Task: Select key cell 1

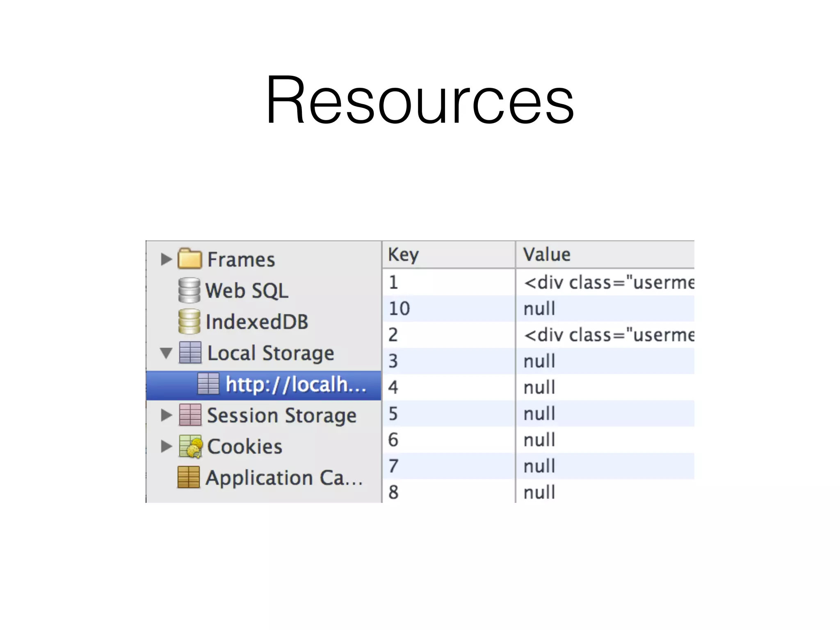Action: [449, 282]
